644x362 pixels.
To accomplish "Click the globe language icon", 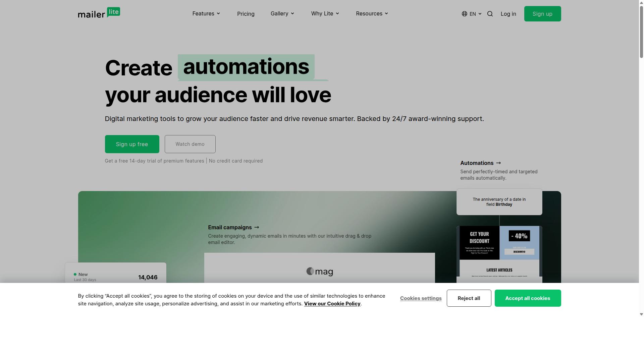I will tap(465, 14).
